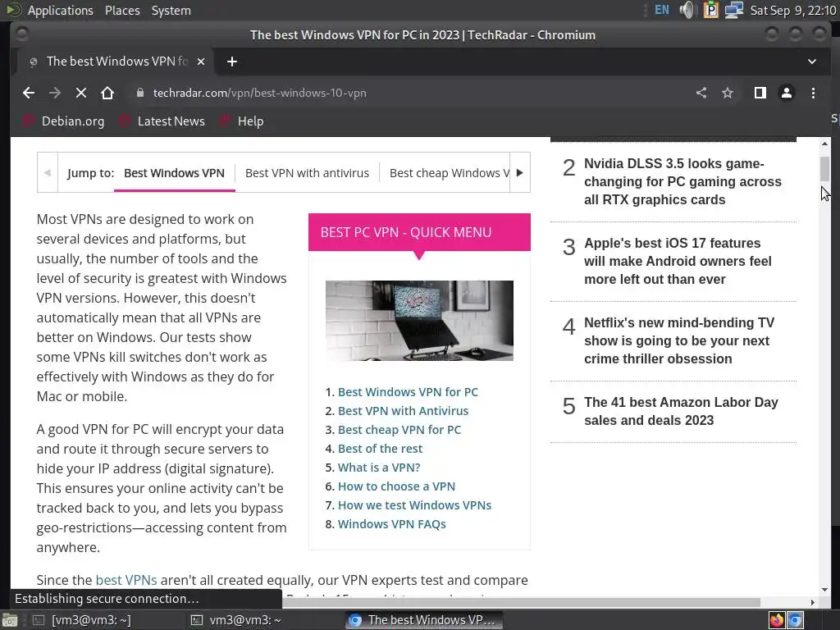
Task: Click the Chromium icon in bottom panel
Action: click(x=795, y=620)
